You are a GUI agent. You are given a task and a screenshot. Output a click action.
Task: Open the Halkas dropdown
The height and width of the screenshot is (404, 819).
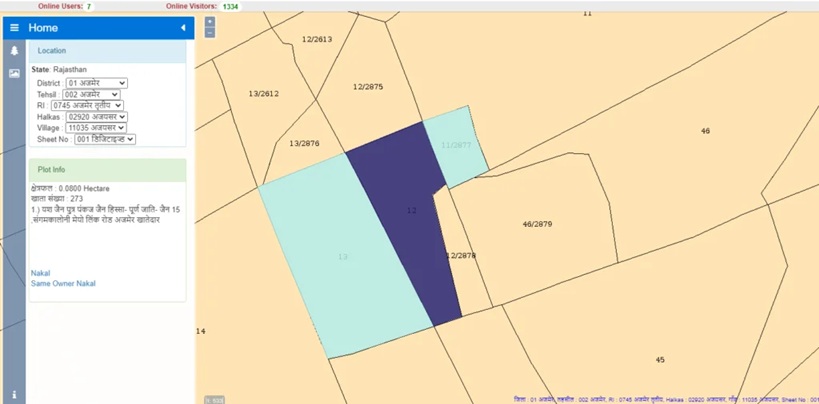coord(97,117)
